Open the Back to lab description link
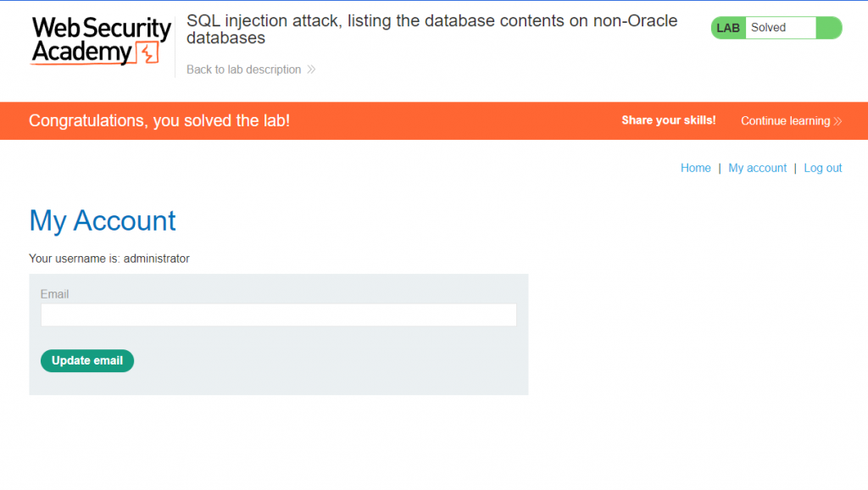This screenshot has width=868, height=490. [244, 70]
